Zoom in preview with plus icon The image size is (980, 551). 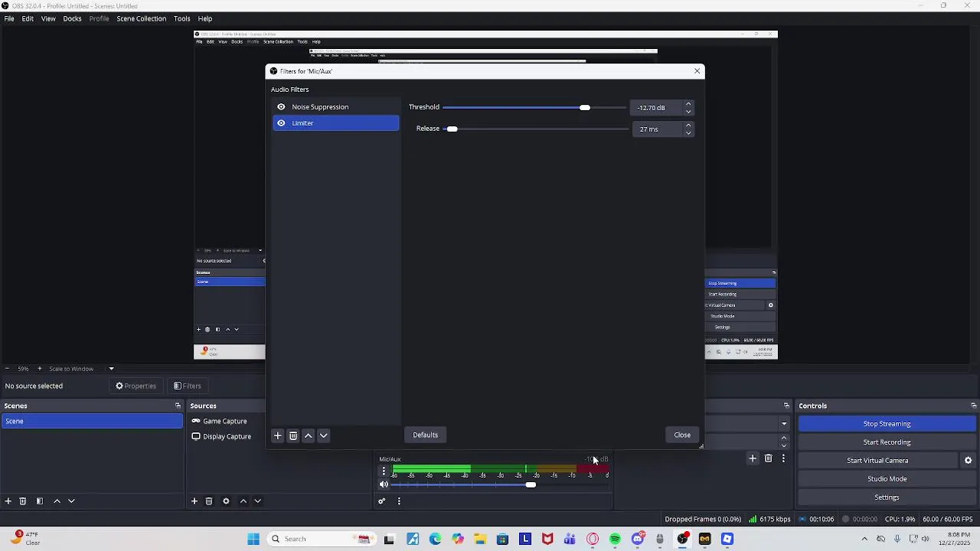pos(39,369)
